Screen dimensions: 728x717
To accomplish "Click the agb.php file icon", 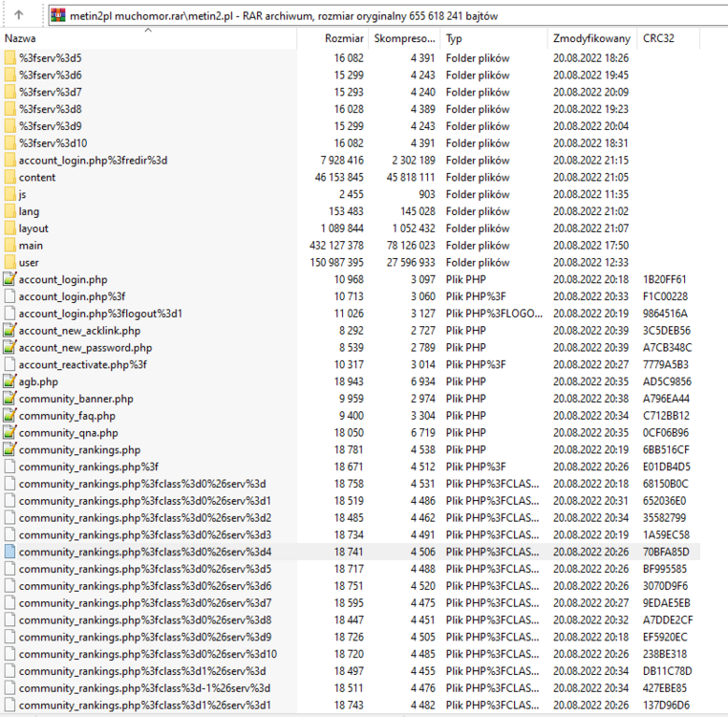I will 10,381.
